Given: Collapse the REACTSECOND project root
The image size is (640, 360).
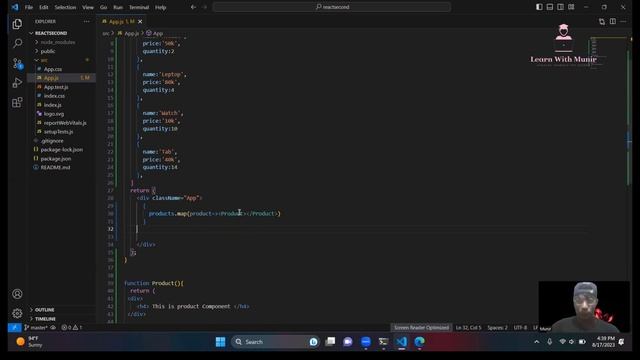Looking at the screenshot, I should tap(61, 33).
